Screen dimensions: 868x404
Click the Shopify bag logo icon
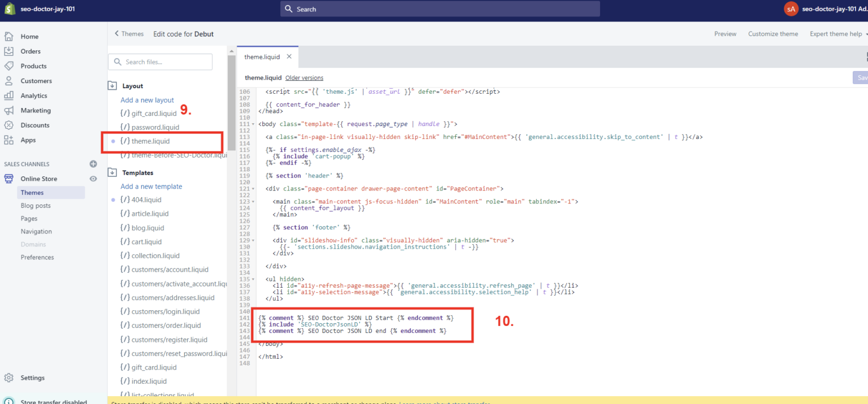point(10,9)
